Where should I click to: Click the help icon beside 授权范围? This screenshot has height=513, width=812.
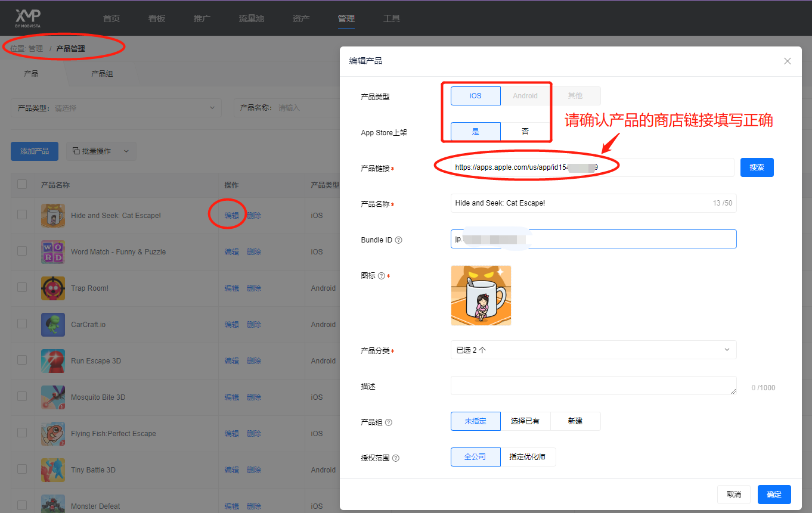coord(396,458)
